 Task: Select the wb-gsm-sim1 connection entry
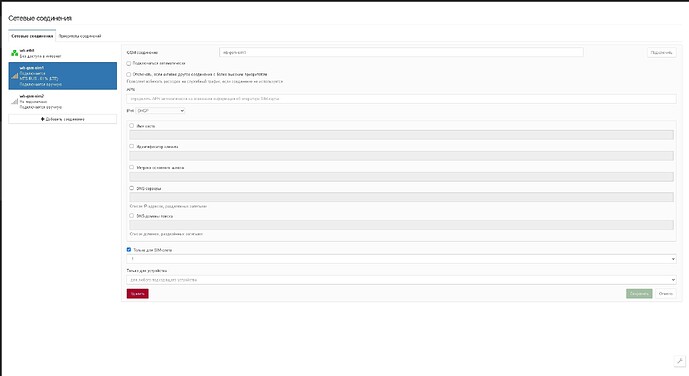63,76
